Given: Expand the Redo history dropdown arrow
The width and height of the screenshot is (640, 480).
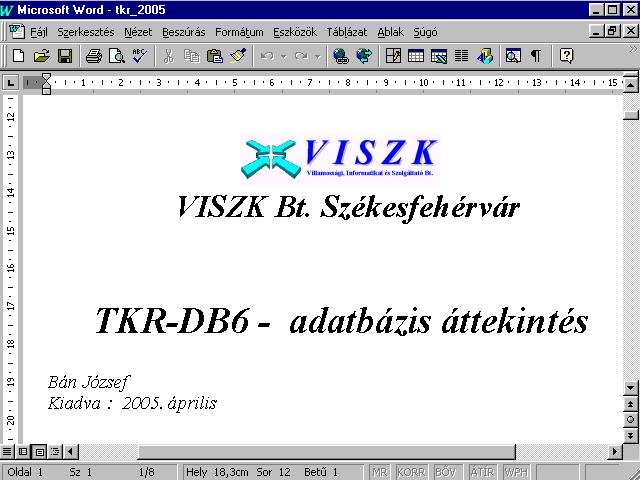Looking at the screenshot, I should (318, 57).
